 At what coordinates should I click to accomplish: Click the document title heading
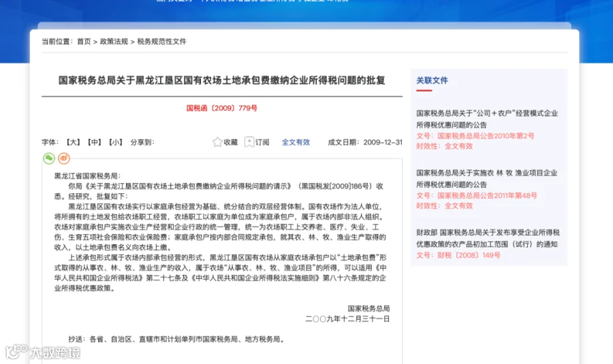tap(221, 80)
